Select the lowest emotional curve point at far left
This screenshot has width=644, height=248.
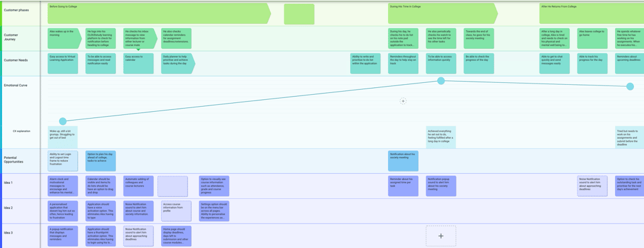click(63, 121)
